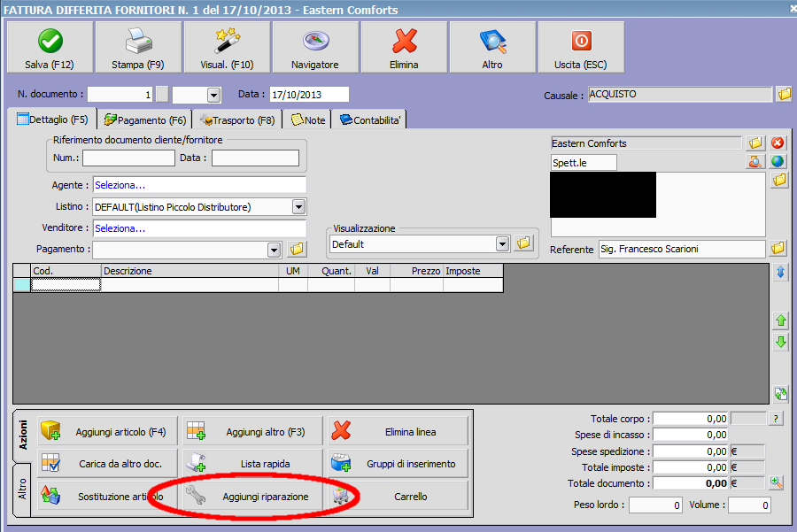This screenshot has width=797, height=532.
Task: Click the Cod. column header
Action: click(x=66, y=271)
